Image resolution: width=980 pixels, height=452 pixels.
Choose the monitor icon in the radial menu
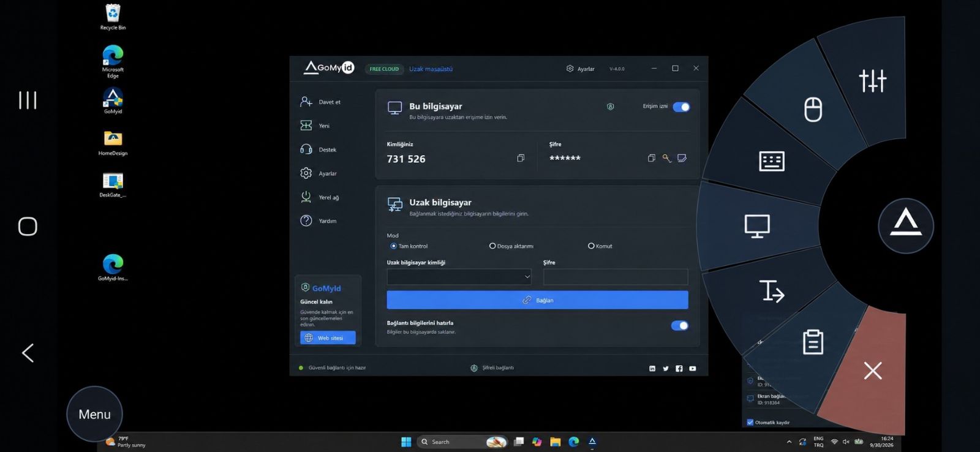tap(757, 226)
